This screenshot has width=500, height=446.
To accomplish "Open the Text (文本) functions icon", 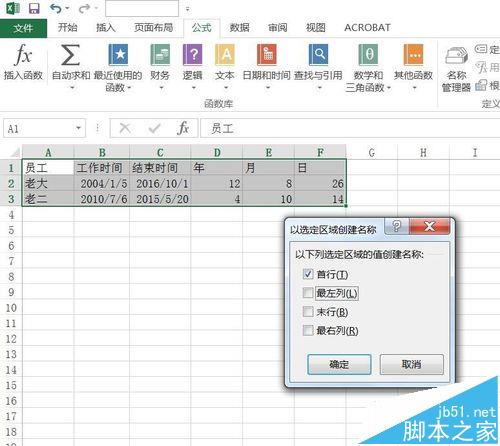I will pyautogui.click(x=225, y=55).
